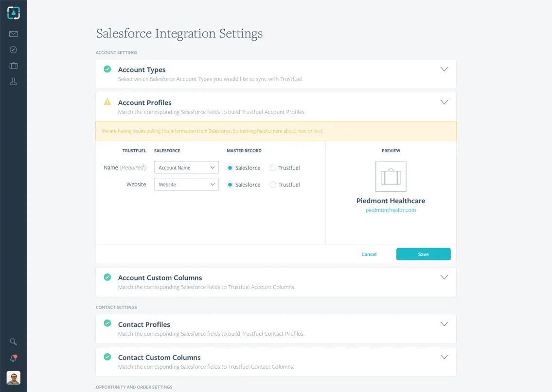Visit the piedmonthealth.com link
The width and height of the screenshot is (552, 392).
[391, 209]
